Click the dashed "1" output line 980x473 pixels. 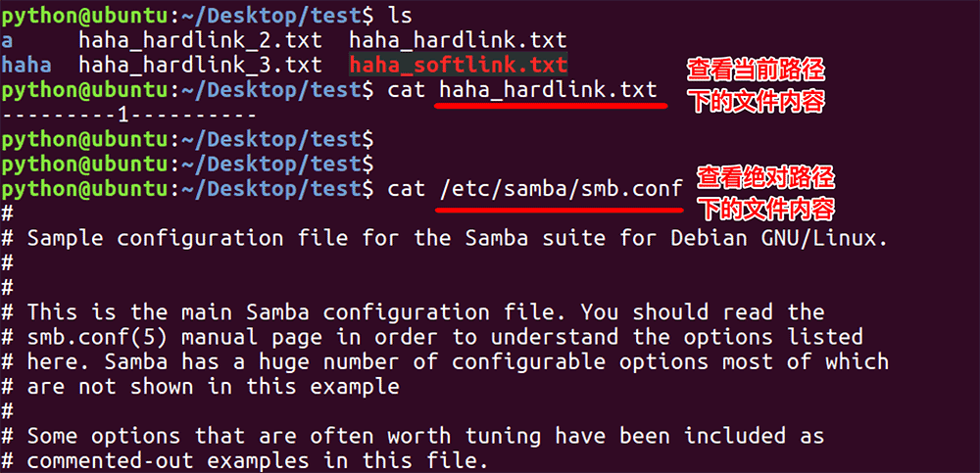(x=128, y=116)
